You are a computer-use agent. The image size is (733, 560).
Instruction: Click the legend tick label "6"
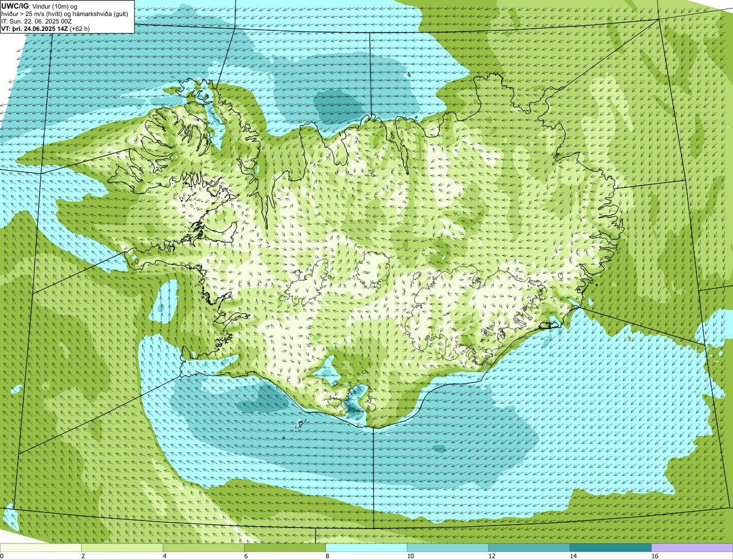(x=246, y=556)
